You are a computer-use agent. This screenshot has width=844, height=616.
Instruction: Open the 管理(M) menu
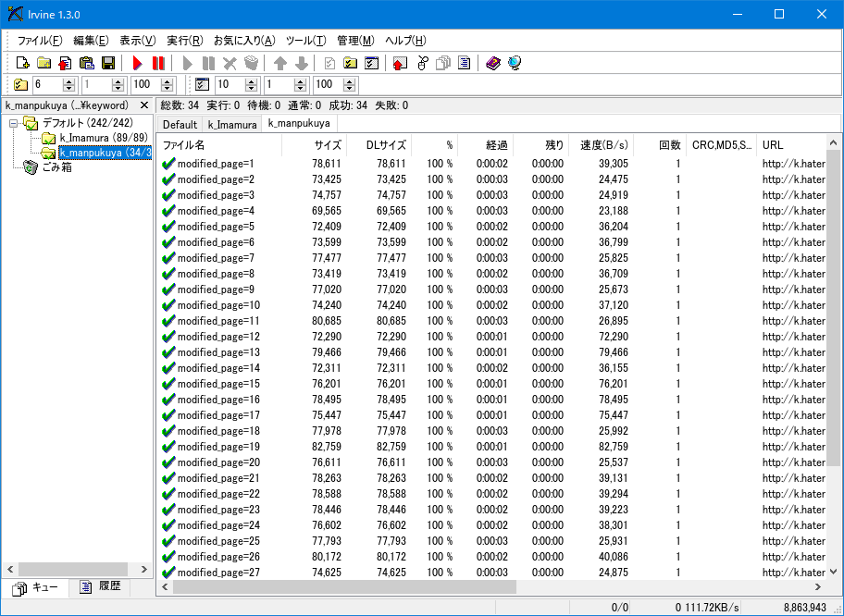[355, 41]
